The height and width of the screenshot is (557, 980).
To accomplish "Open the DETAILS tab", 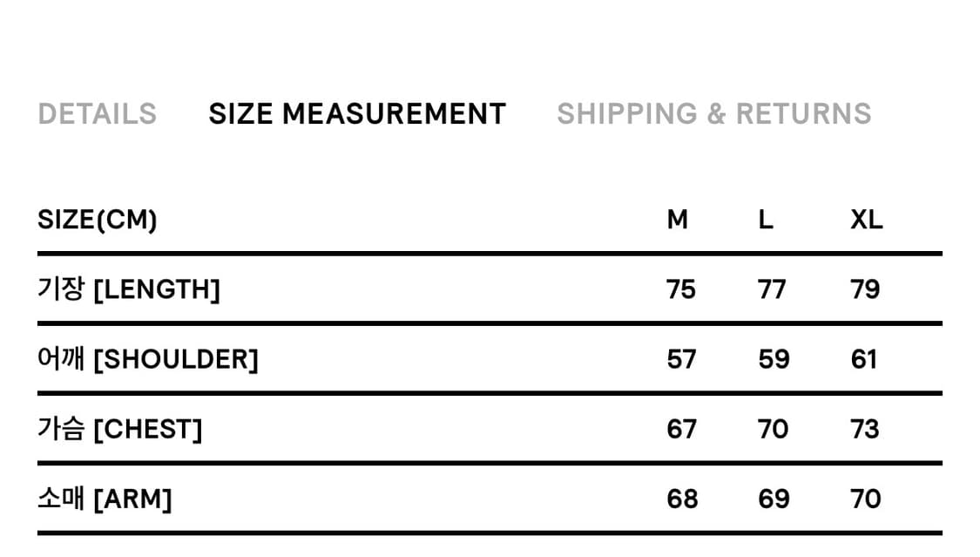I will click(97, 114).
